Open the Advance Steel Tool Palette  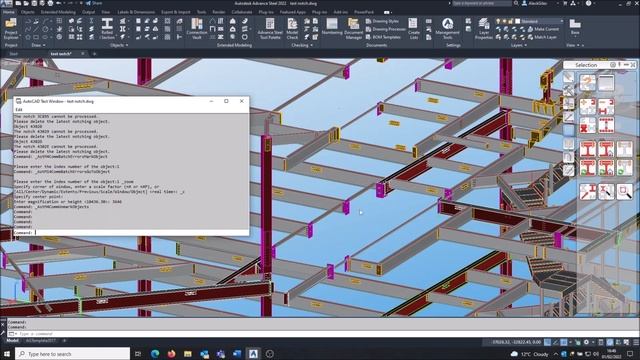click(270, 29)
